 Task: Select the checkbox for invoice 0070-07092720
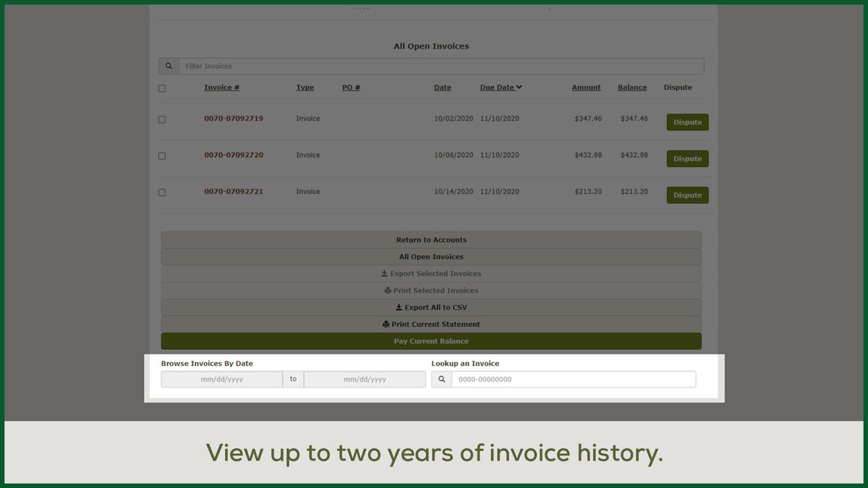click(x=162, y=156)
